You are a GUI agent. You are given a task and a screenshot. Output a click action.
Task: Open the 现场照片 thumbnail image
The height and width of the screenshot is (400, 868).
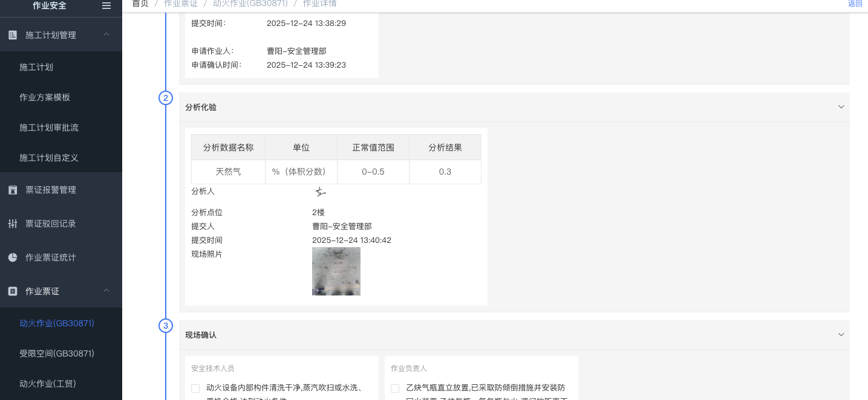(x=336, y=271)
